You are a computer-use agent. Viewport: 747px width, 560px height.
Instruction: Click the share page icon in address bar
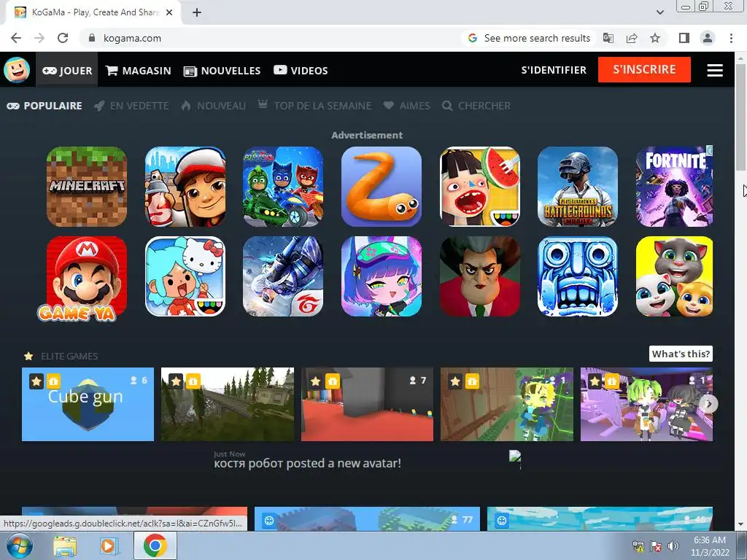pos(632,38)
